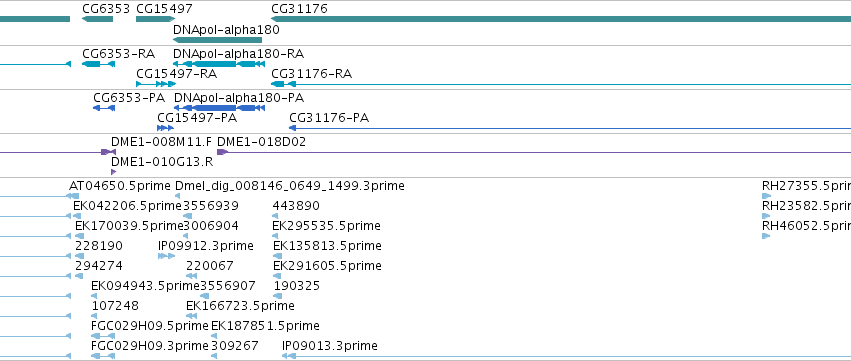Select the CG6353-PA protein glyph
851x361 pixels.
click(x=104, y=108)
